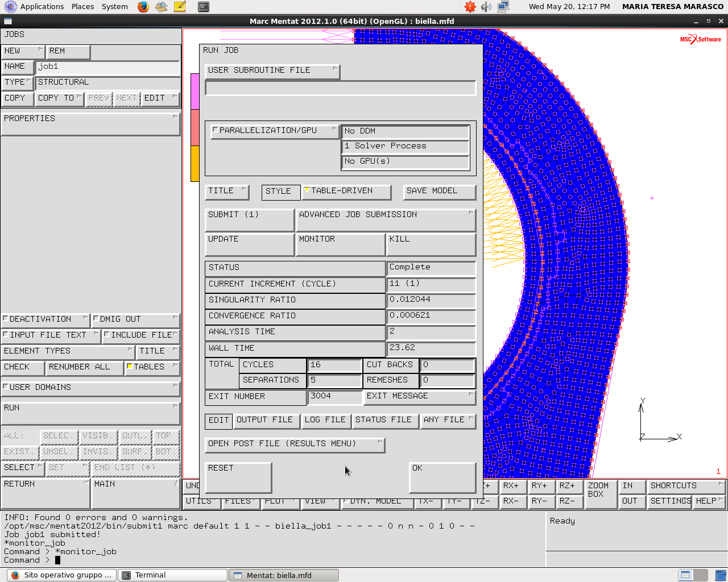Click the red update notification icon

(470, 7)
